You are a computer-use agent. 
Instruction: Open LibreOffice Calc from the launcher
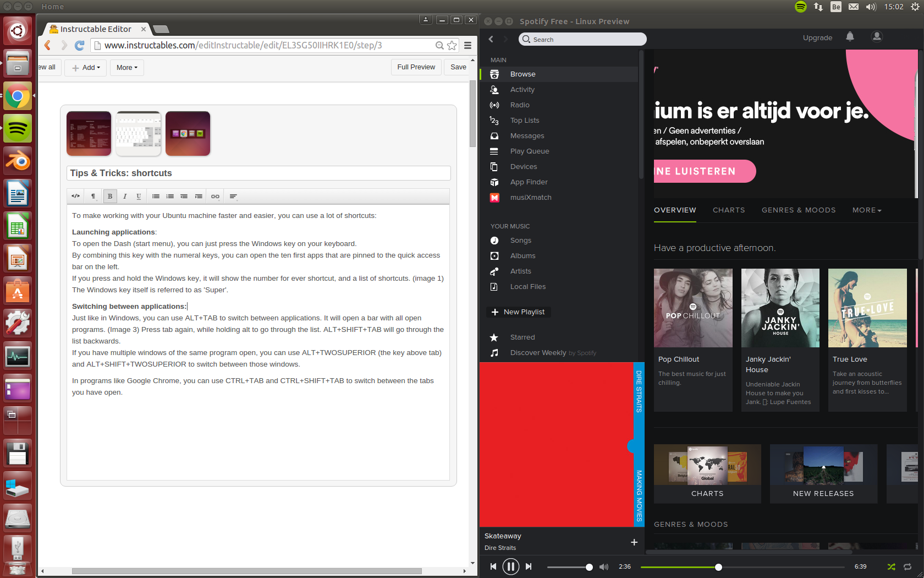[18, 226]
